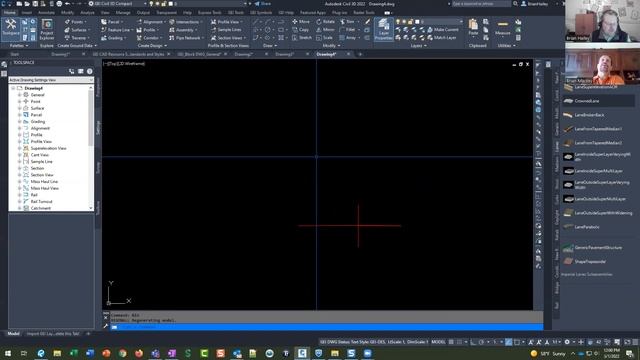The image size is (640, 360).
Task: Switch to the Output ribbon tab
Action: pyautogui.click(x=143, y=13)
